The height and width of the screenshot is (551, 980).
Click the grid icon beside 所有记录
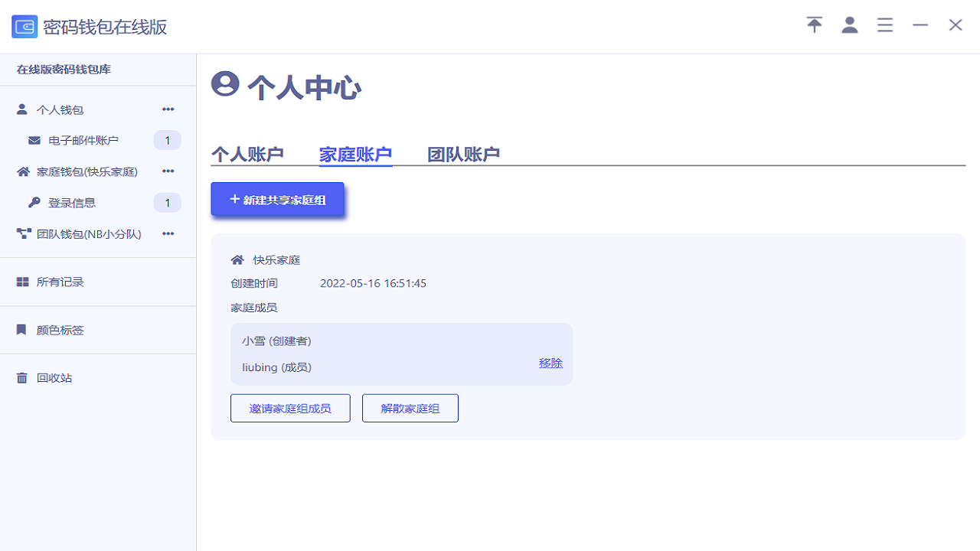pos(21,281)
